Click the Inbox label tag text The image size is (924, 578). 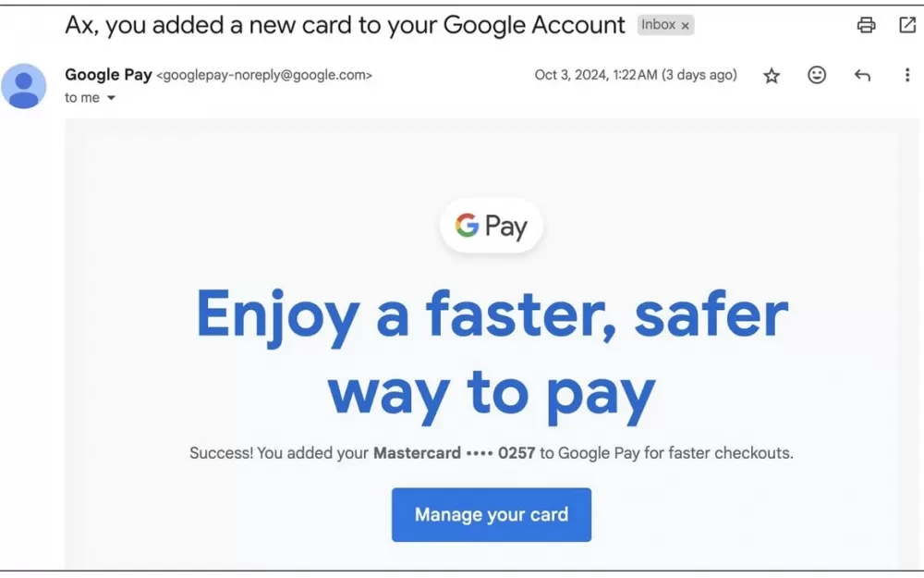(x=658, y=25)
